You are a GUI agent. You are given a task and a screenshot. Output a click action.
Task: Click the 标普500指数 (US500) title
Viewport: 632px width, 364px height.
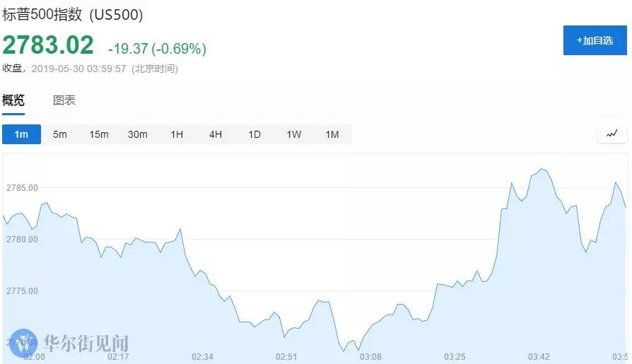pyautogui.click(x=73, y=15)
